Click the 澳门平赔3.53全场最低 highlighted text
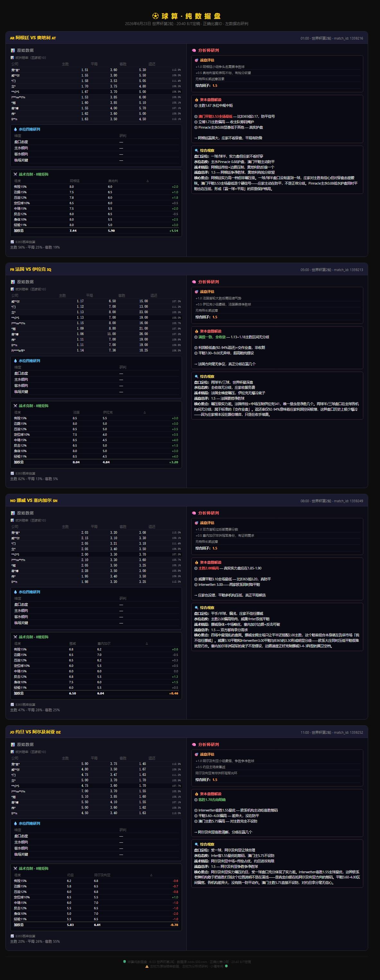 coord(215,117)
